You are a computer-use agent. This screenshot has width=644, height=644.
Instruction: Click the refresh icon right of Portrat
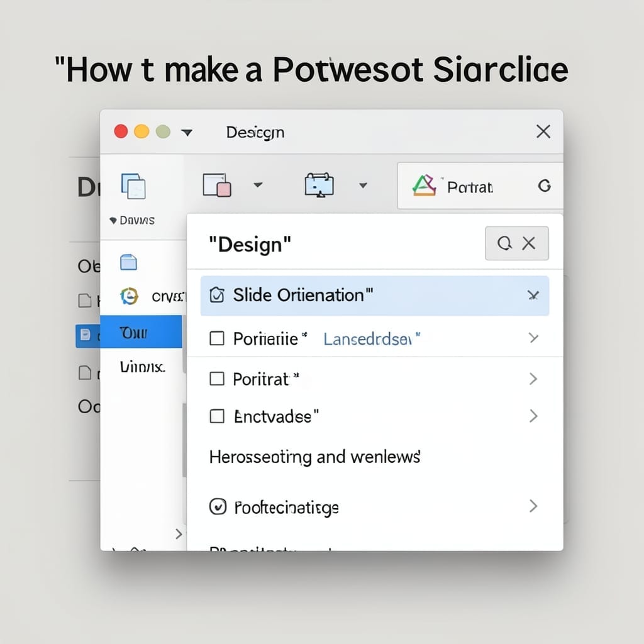click(545, 186)
